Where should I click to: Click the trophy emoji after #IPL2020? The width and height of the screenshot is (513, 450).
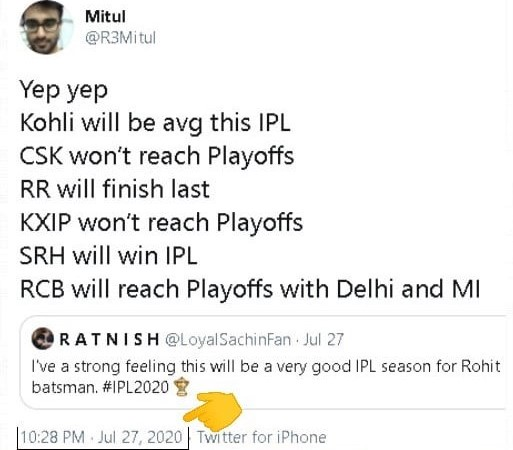point(182,386)
